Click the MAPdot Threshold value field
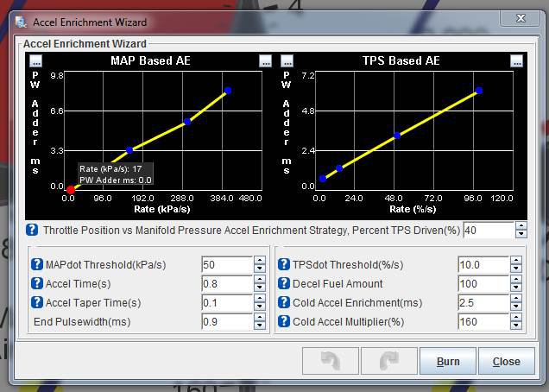This screenshot has width=549, height=392. point(226,265)
